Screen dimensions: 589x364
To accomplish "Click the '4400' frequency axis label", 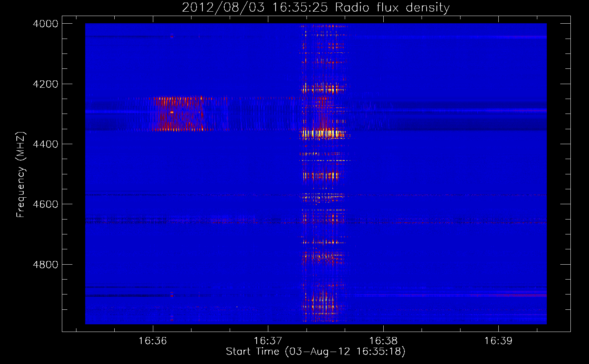I will tap(46, 144).
